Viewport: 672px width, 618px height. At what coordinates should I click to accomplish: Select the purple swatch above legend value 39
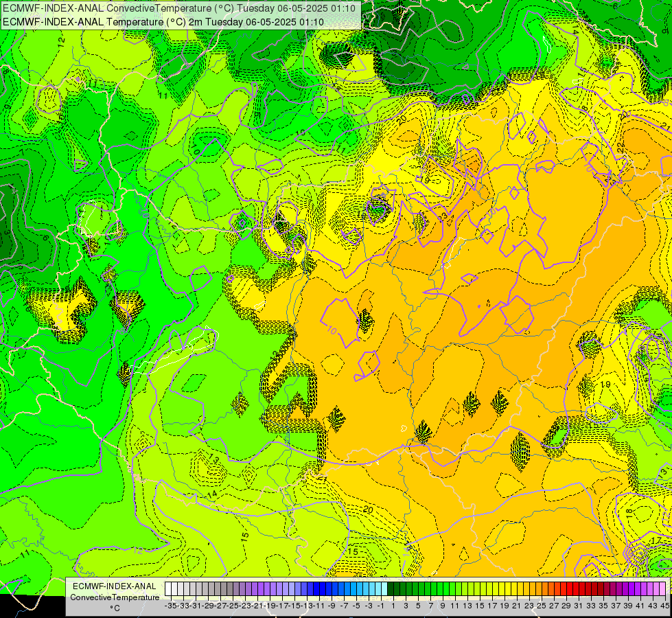pyautogui.click(x=632, y=588)
